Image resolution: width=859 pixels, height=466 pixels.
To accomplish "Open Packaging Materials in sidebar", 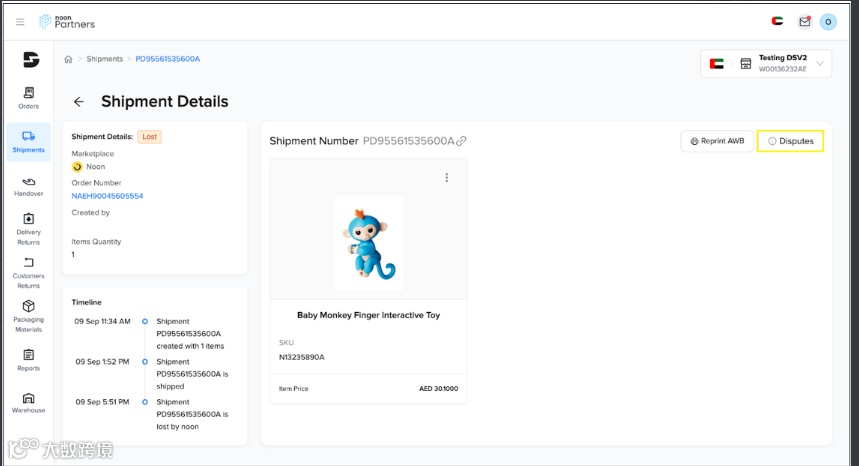I will (28, 317).
